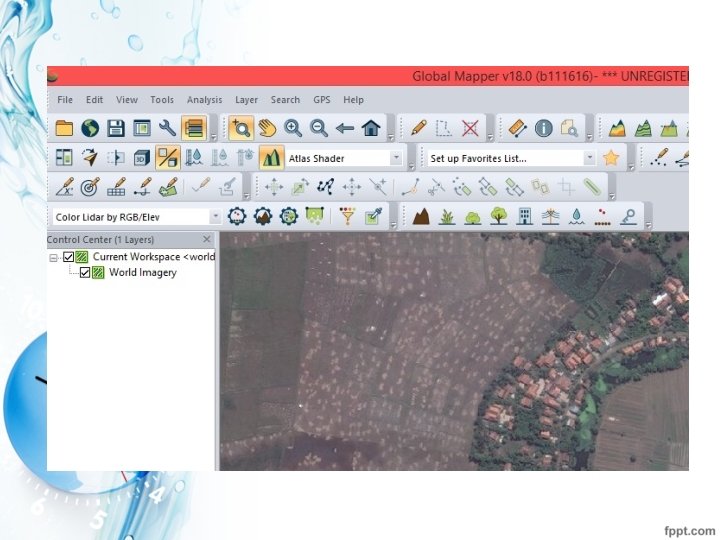Click the target range ring icon
720x540 pixels.
point(90,187)
